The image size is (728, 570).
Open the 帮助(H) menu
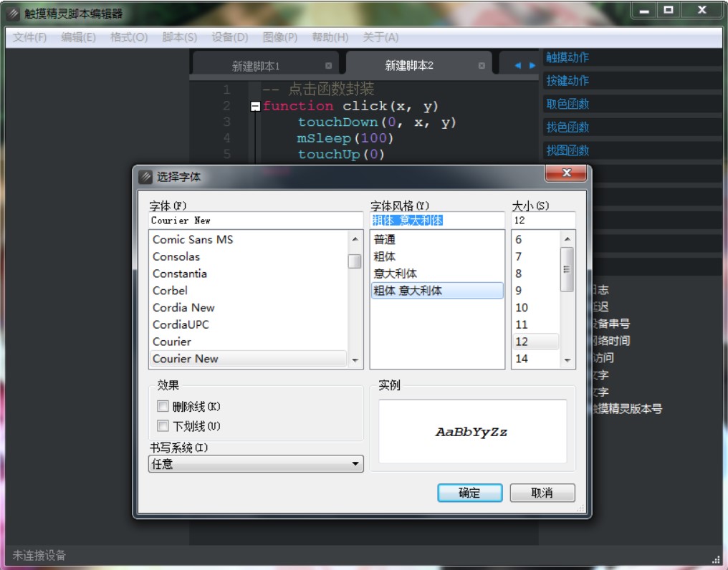click(x=330, y=37)
